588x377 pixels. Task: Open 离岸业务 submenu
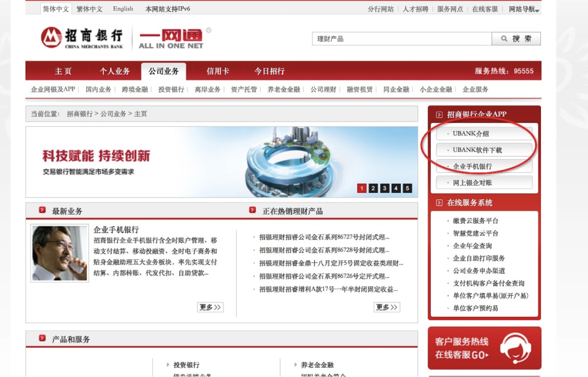[207, 89]
